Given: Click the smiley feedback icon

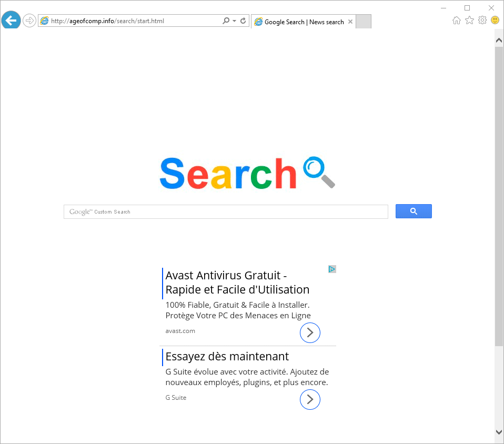Looking at the screenshot, I should pyautogui.click(x=495, y=21).
